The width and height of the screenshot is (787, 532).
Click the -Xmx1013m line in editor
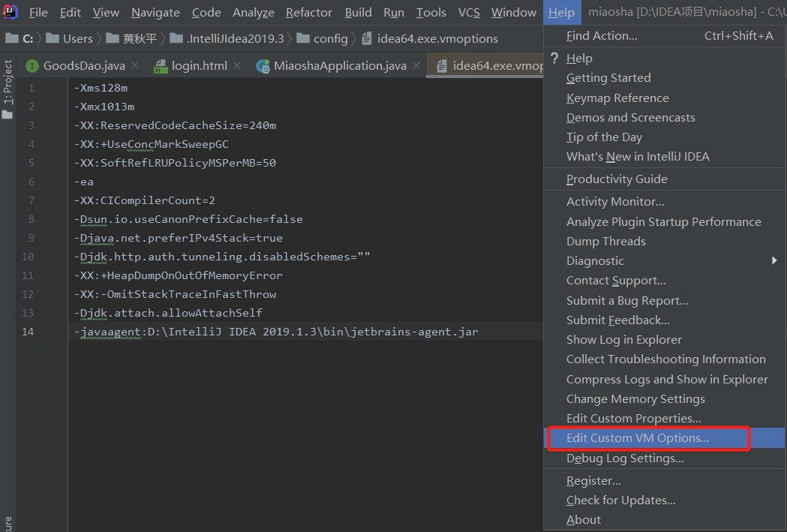(x=104, y=107)
